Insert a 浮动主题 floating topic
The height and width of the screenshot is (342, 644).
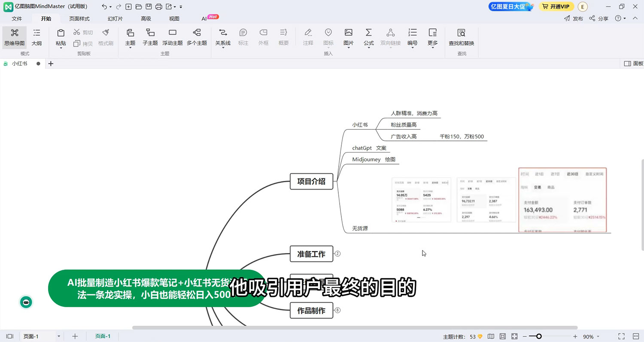click(x=173, y=37)
